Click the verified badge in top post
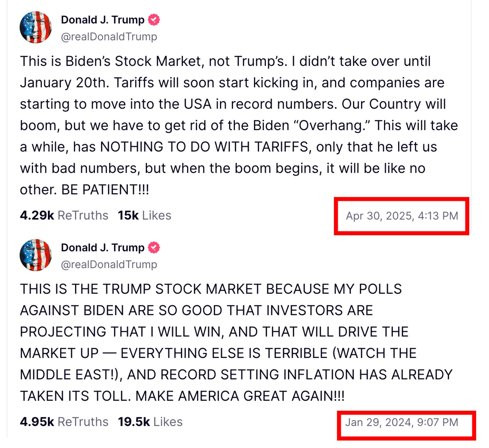489x448 pixels. (x=154, y=20)
